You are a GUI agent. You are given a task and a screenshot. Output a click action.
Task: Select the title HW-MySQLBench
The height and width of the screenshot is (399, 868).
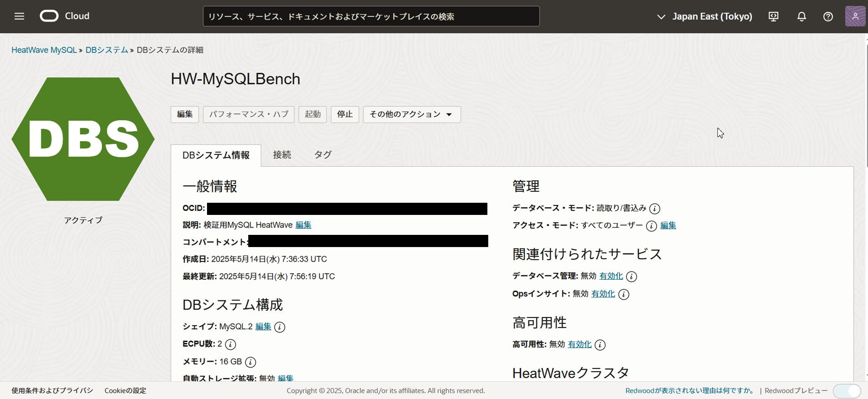coord(235,79)
